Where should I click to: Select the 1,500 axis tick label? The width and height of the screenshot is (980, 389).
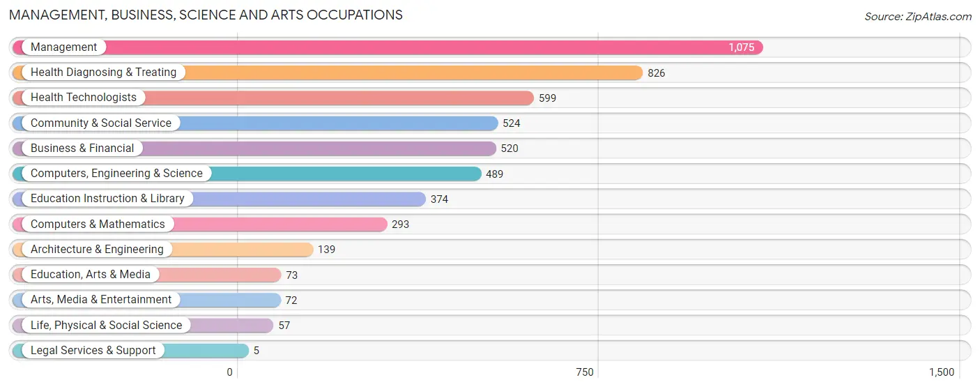point(942,372)
